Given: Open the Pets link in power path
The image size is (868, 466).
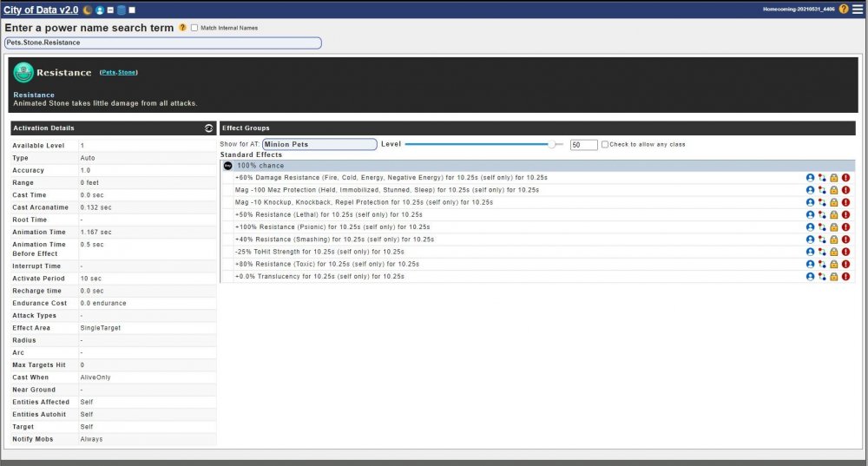Looking at the screenshot, I should (108, 73).
